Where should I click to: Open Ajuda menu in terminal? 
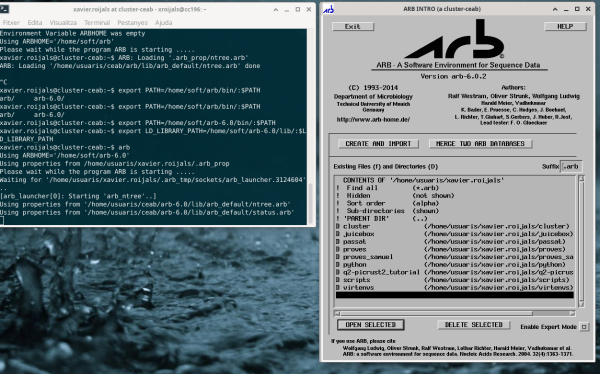pyautogui.click(x=163, y=23)
